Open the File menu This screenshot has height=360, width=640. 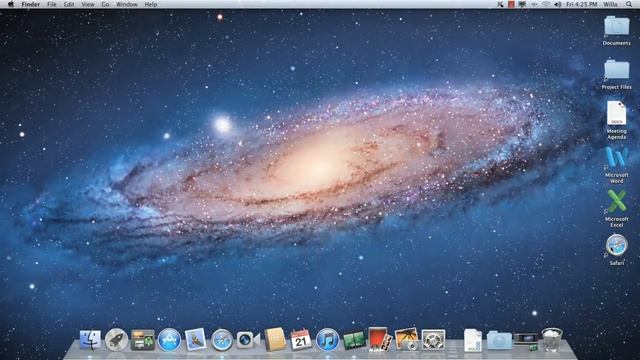click(51, 4)
